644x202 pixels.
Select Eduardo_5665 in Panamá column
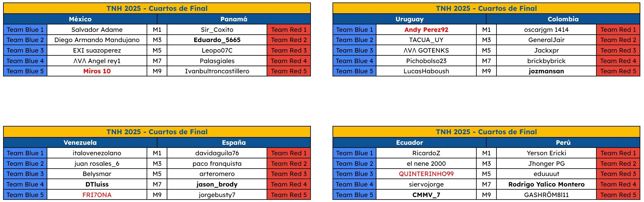[x=217, y=40]
